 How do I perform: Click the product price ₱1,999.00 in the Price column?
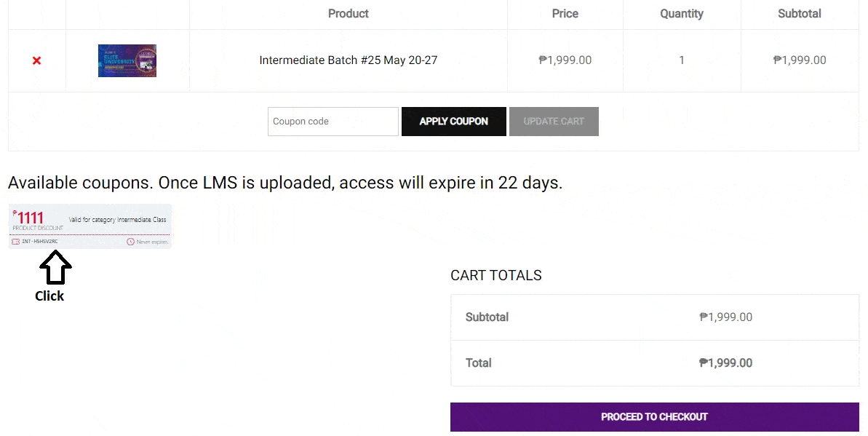pyautogui.click(x=565, y=60)
